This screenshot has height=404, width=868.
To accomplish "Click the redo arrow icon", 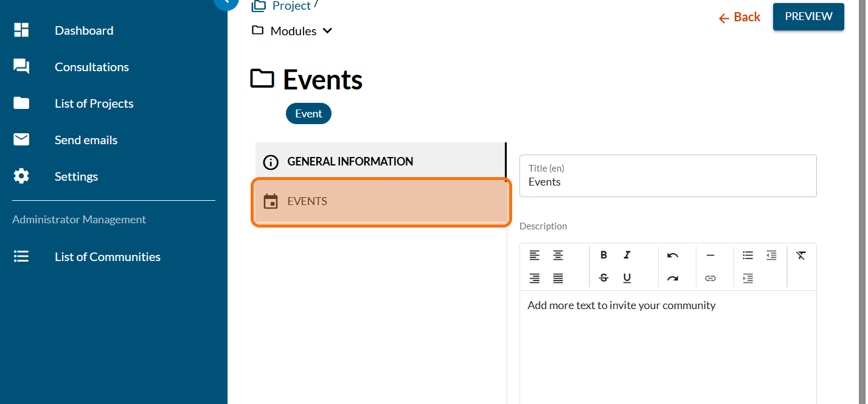I will (x=672, y=278).
